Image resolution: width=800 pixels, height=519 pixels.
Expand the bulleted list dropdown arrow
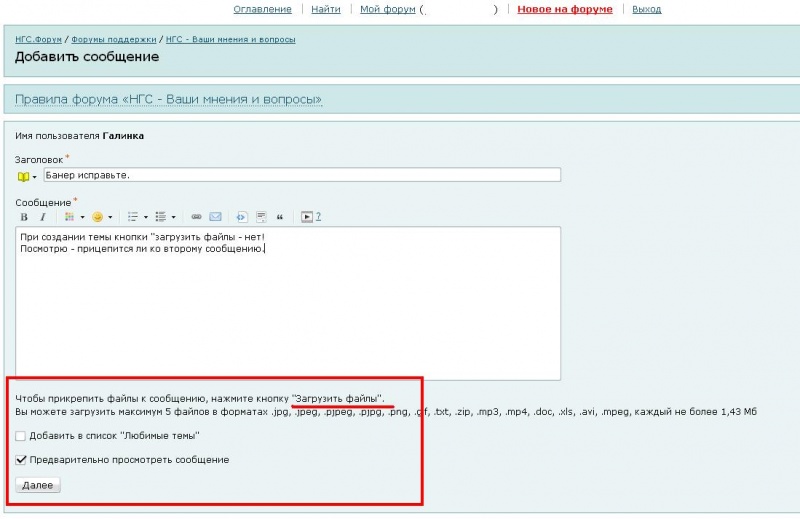pos(173,217)
